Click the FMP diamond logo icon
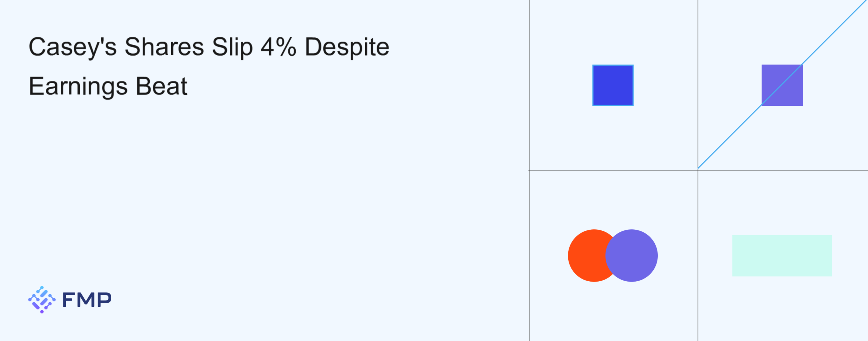 (x=42, y=299)
